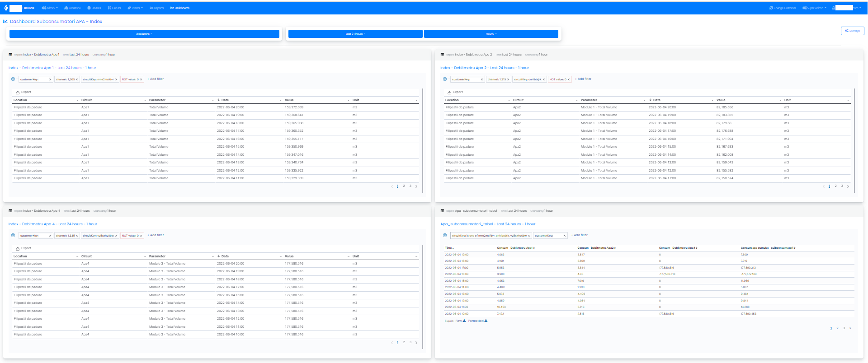The width and height of the screenshot is (868, 363).
Task: Remove 'circuitKey: is one of' filter chip
Action: pos(529,236)
